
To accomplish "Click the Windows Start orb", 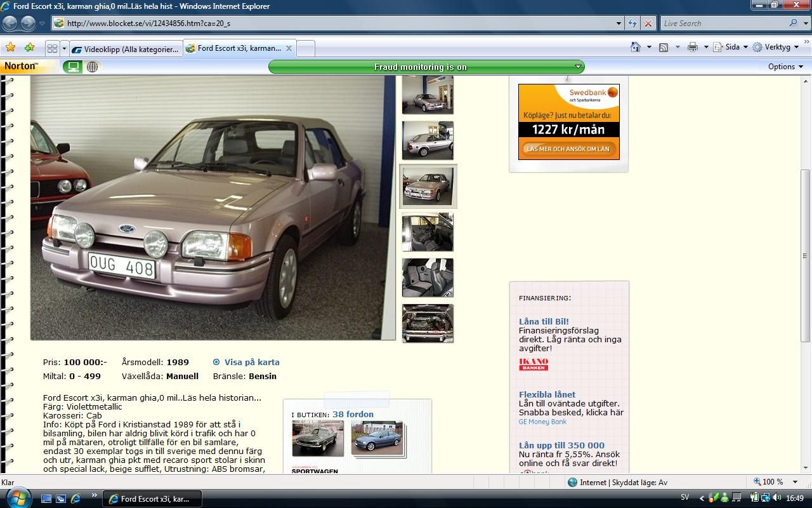I will (x=17, y=497).
